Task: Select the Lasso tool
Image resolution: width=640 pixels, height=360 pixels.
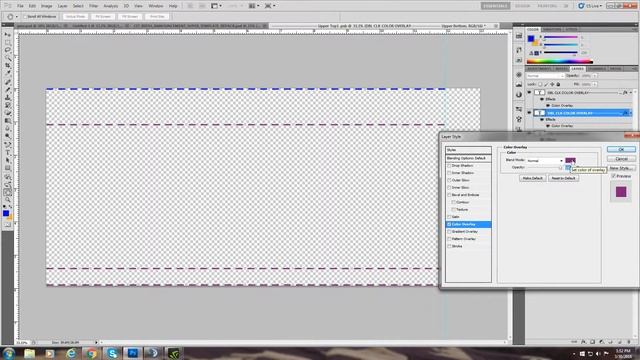Action: (x=8, y=50)
